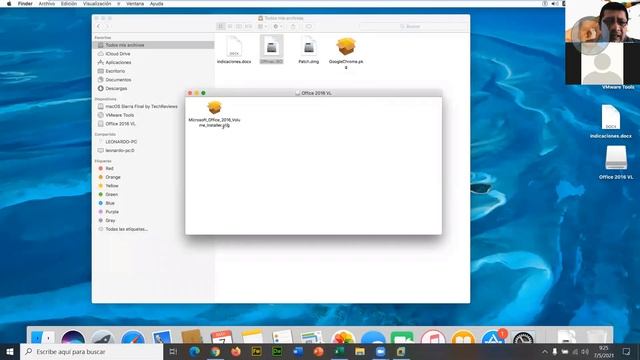Go forward in the Finder window
640x360 pixels.
coord(107,27)
